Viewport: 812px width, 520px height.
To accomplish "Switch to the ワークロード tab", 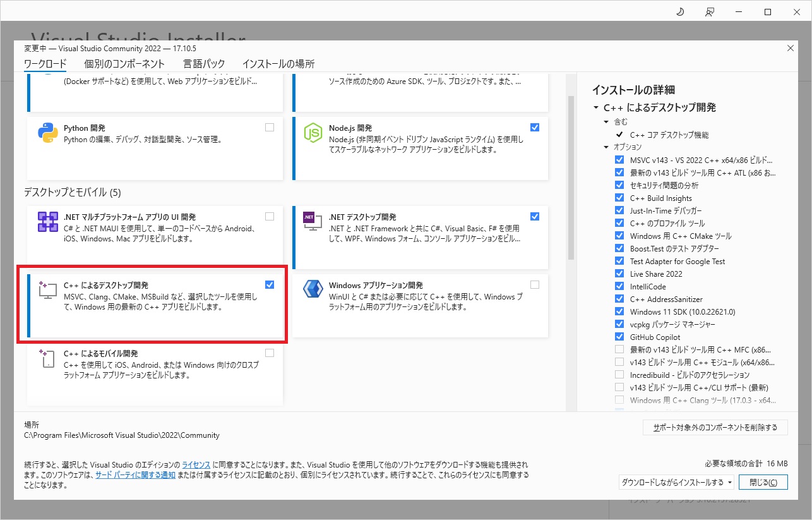I will point(45,64).
